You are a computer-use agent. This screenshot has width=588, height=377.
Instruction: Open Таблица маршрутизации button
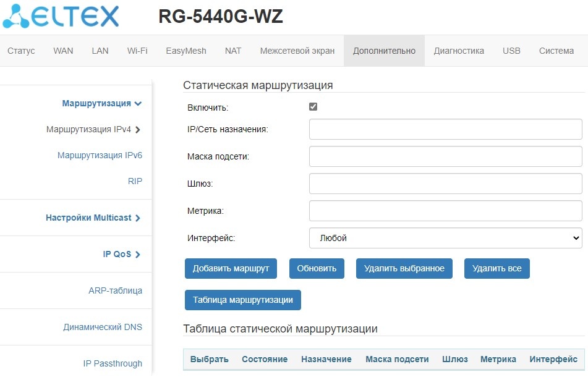point(242,300)
